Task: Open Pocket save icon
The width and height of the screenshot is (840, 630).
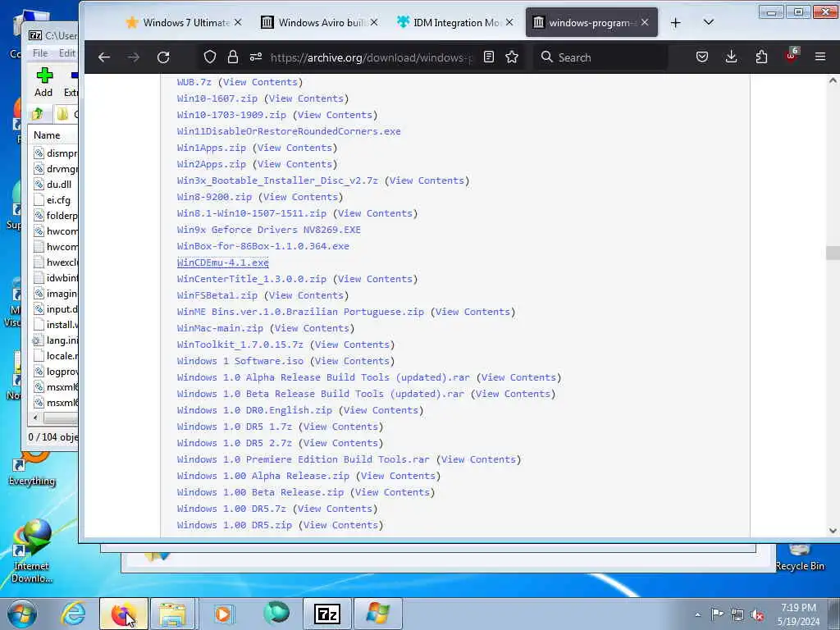Action: click(702, 57)
